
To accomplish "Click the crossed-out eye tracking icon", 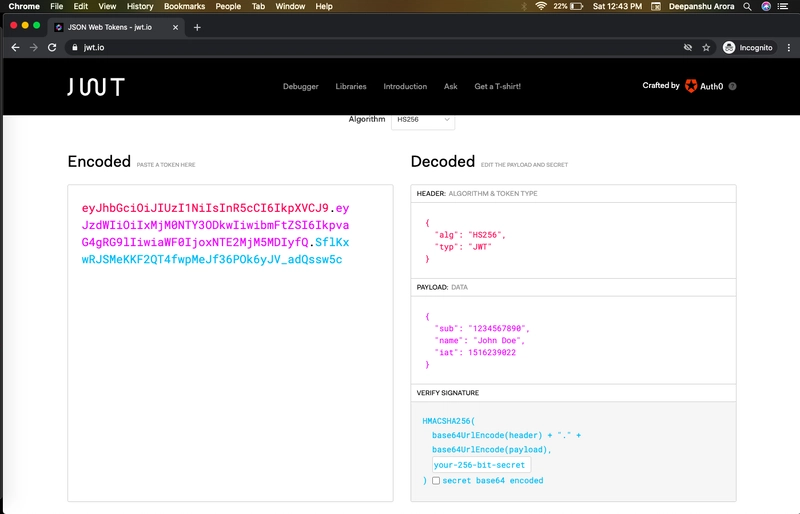I will click(688, 47).
